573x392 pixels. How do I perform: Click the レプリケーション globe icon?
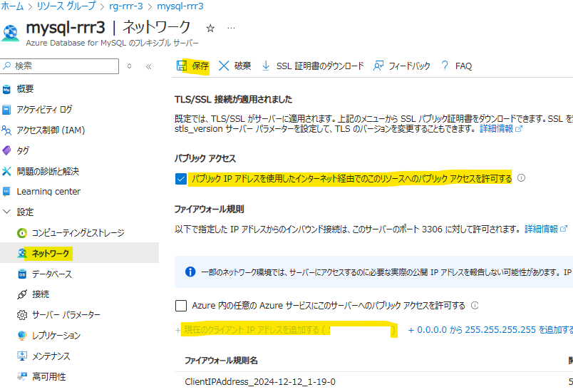point(22,336)
